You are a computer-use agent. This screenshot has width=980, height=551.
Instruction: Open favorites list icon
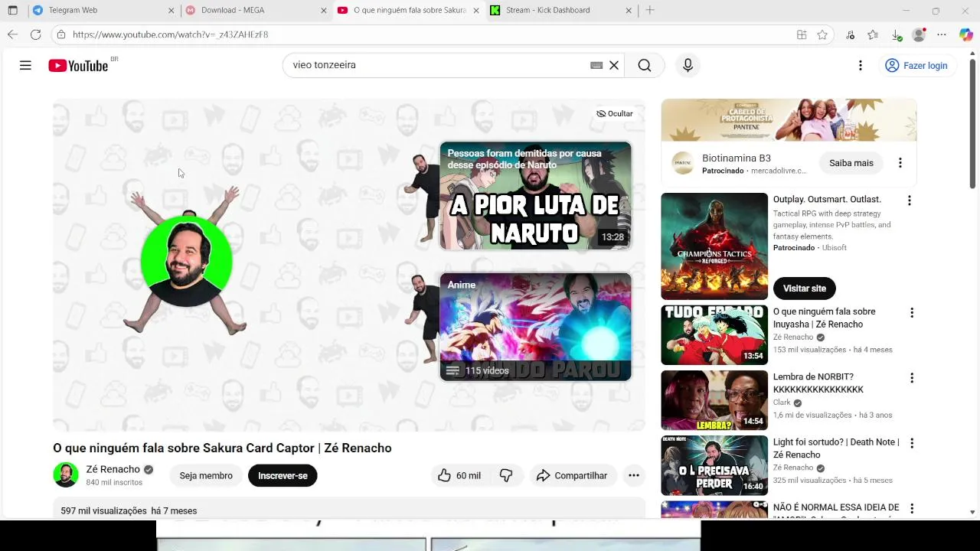(x=873, y=34)
